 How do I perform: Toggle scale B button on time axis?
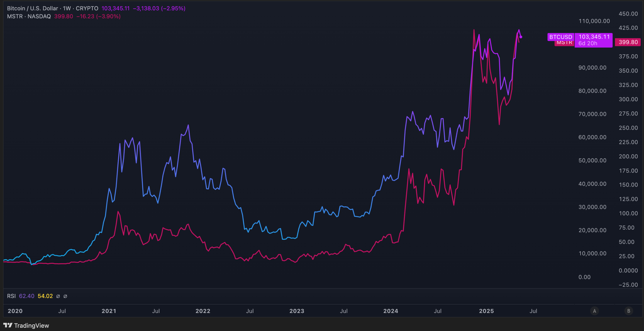tap(629, 311)
